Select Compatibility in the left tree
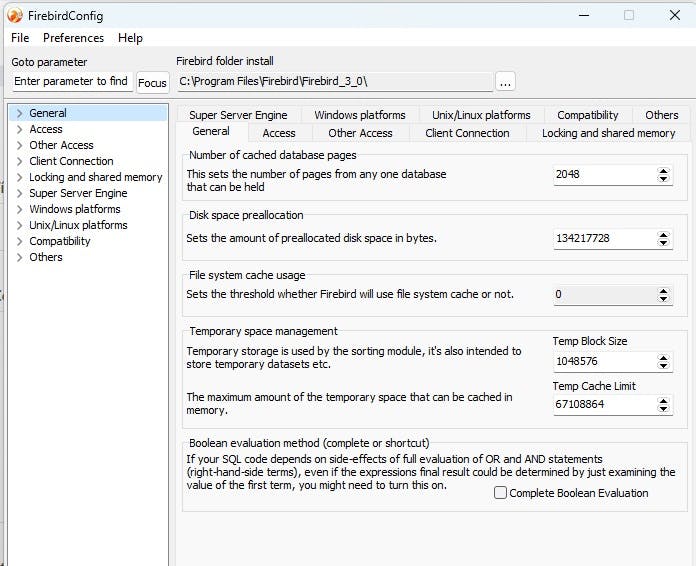696x566 pixels. (x=59, y=241)
